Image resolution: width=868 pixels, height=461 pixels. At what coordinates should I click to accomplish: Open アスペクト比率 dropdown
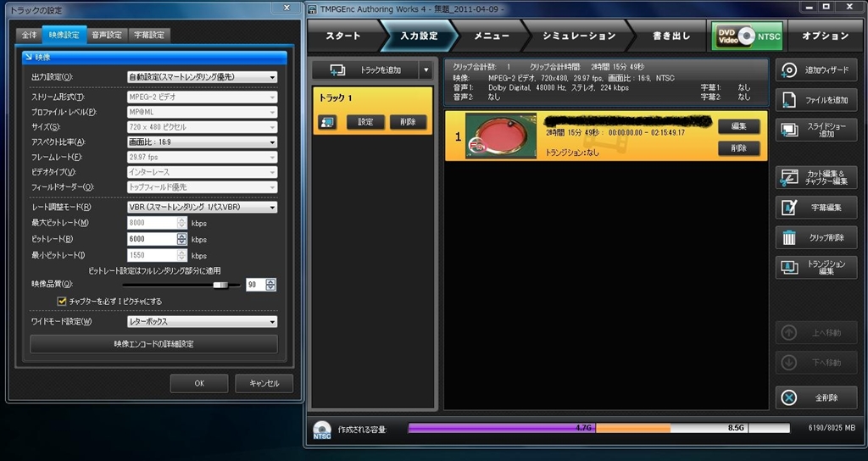[203, 142]
